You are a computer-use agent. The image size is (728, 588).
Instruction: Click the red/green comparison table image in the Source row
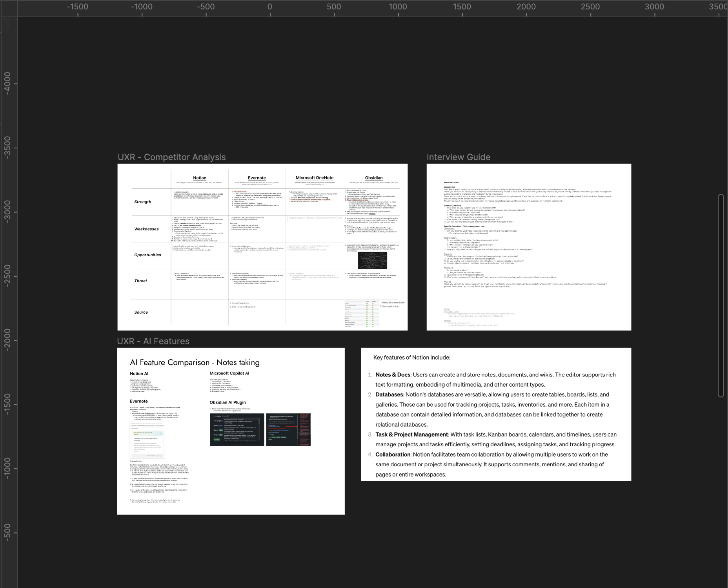[362, 313]
